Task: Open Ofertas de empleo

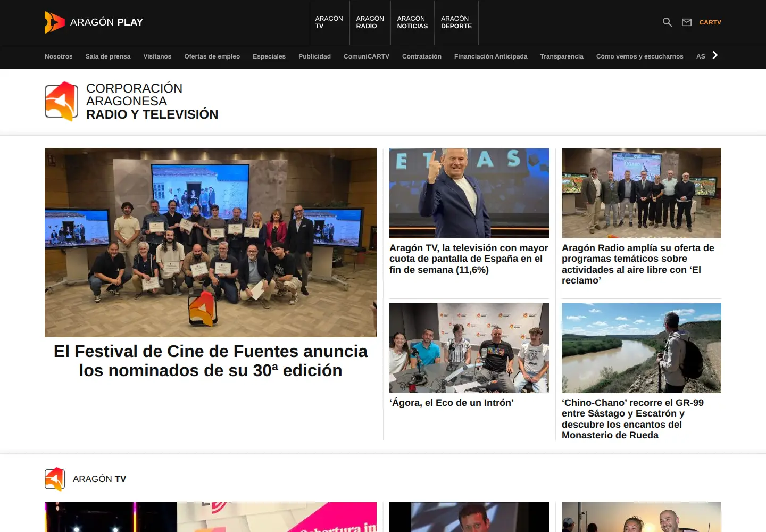Action: [x=212, y=56]
